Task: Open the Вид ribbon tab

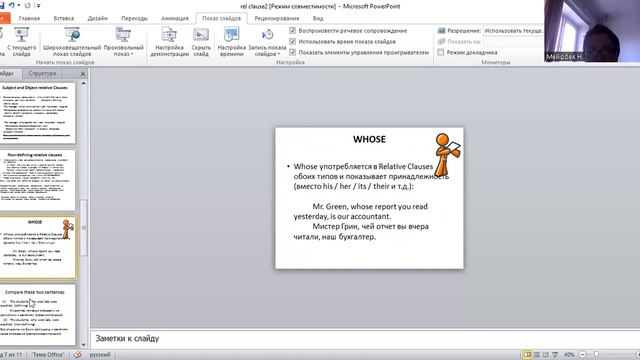Action: click(x=318, y=18)
